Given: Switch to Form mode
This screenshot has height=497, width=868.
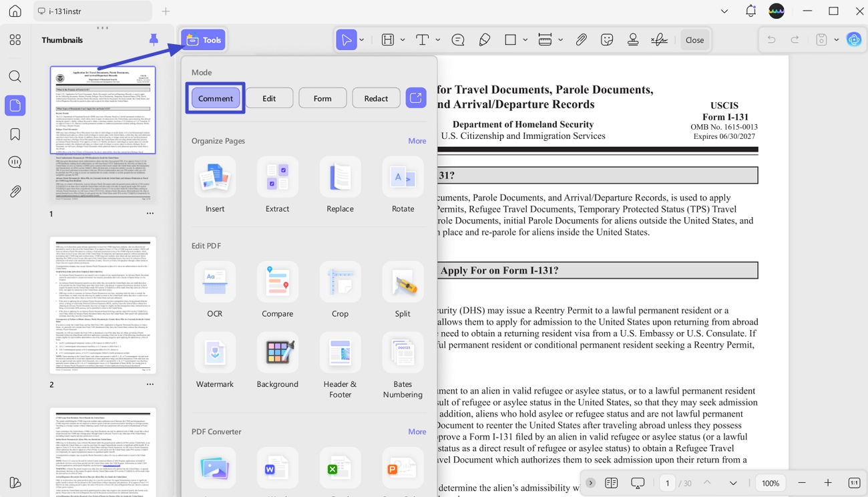Looking at the screenshot, I should (322, 98).
